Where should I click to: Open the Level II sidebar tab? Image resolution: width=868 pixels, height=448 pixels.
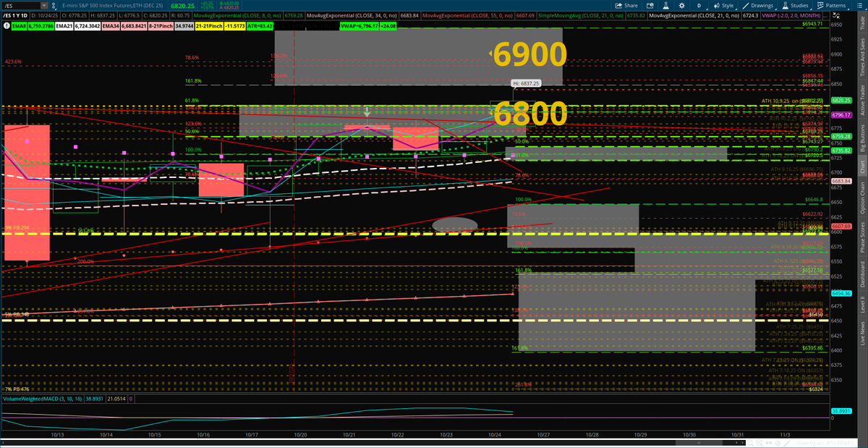[x=861, y=305]
